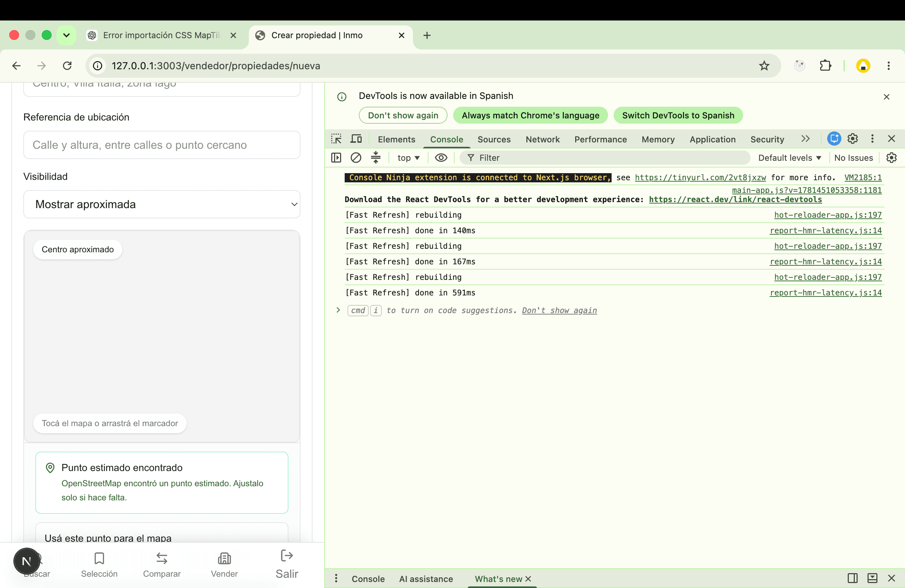Screen dimensions: 905x588
Task: Focus the console Filter field
Action: click(605, 158)
